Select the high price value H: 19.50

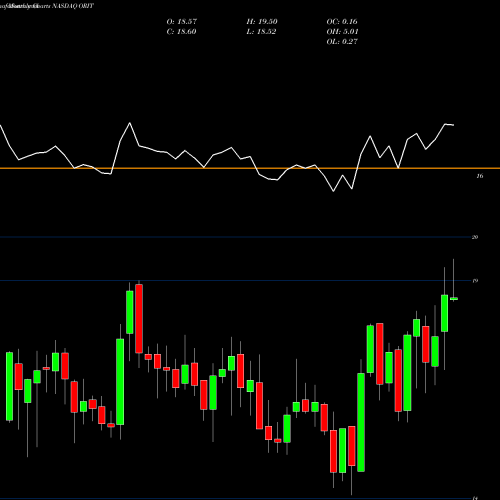[262, 22]
